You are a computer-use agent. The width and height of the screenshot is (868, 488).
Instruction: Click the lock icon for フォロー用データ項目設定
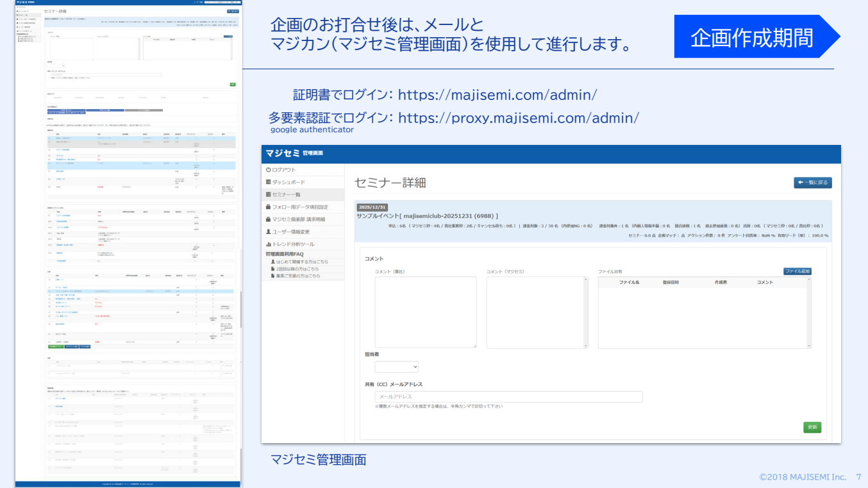click(x=269, y=207)
